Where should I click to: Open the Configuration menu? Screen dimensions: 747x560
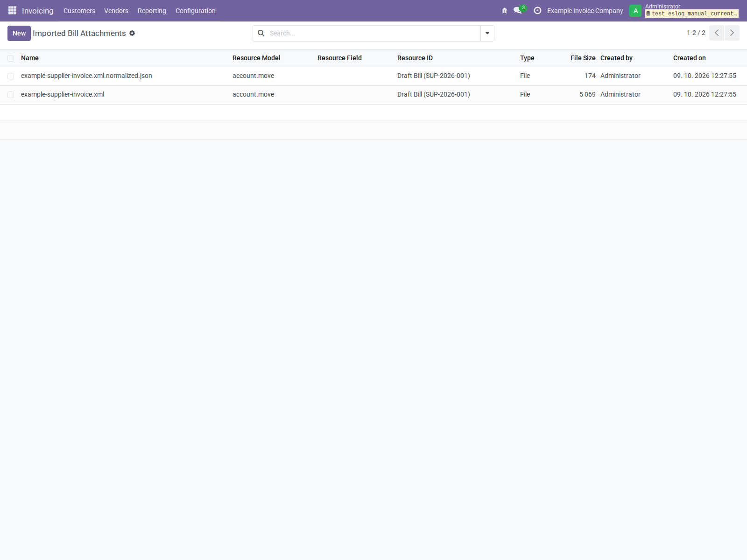point(196,11)
